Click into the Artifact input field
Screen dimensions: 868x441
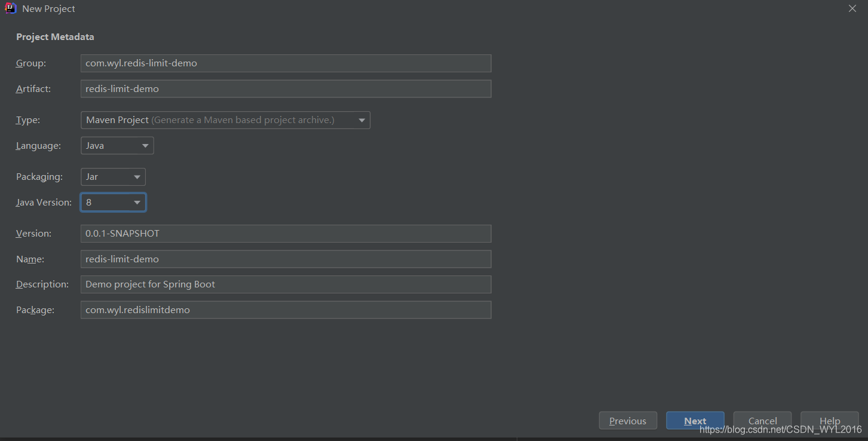[x=286, y=89]
